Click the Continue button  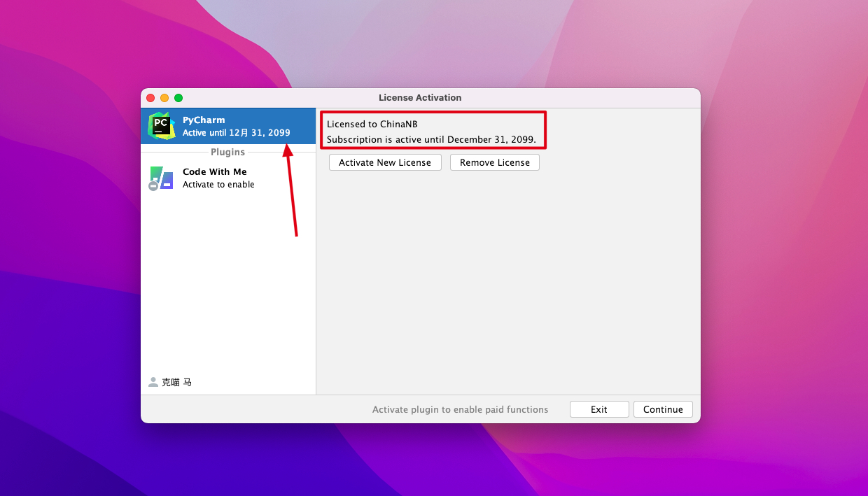point(663,409)
